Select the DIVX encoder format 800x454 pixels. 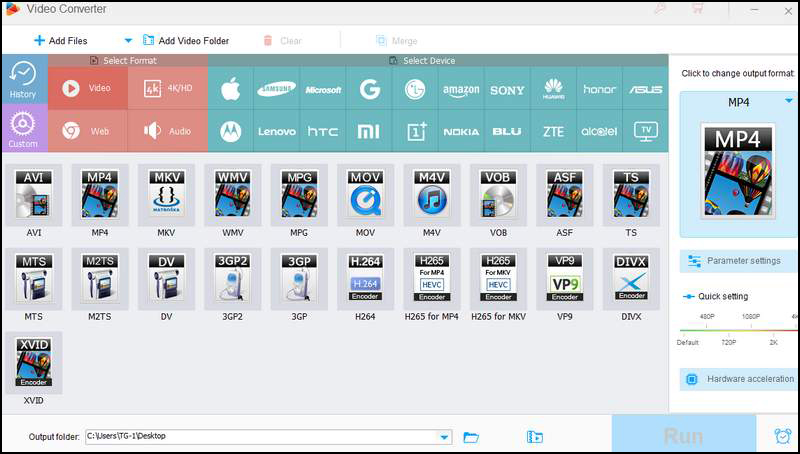pos(631,279)
